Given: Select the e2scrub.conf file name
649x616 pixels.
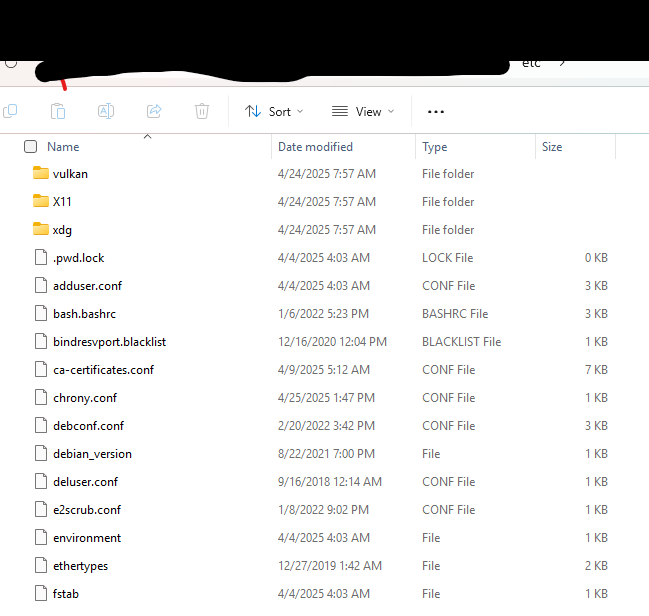Looking at the screenshot, I should tap(87, 510).
